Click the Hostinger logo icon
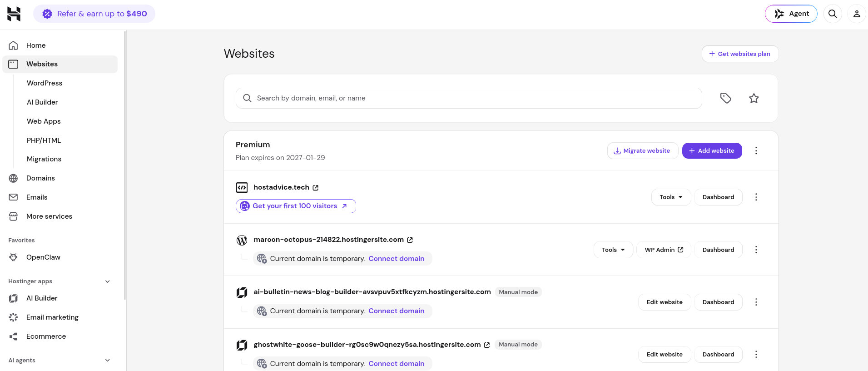Image resolution: width=868 pixels, height=371 pixels. (x=14, y=14)
